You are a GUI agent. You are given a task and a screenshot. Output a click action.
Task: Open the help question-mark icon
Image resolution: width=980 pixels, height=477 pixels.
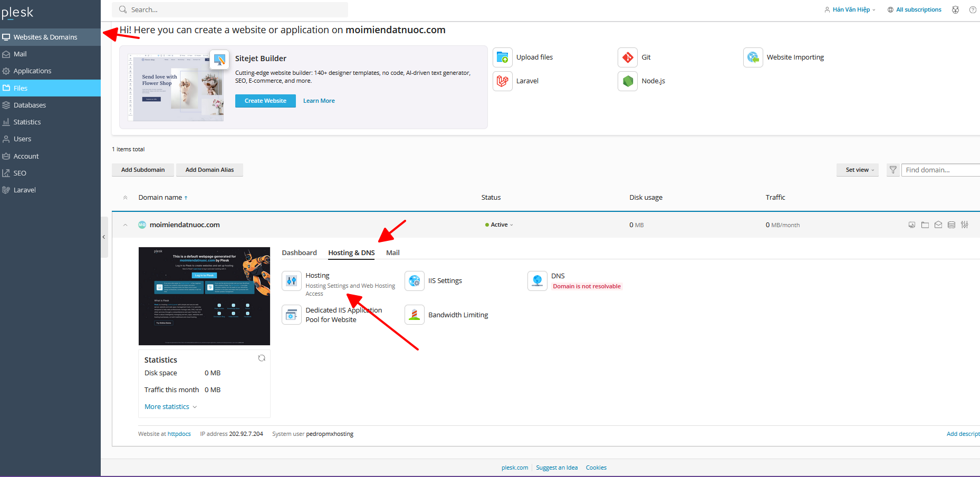(x=973, y=9)
